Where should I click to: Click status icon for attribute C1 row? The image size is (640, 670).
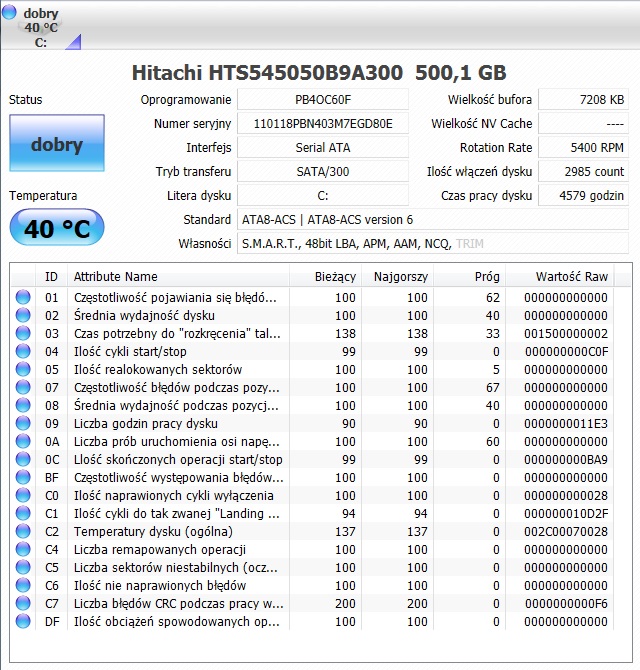(23, 513)
